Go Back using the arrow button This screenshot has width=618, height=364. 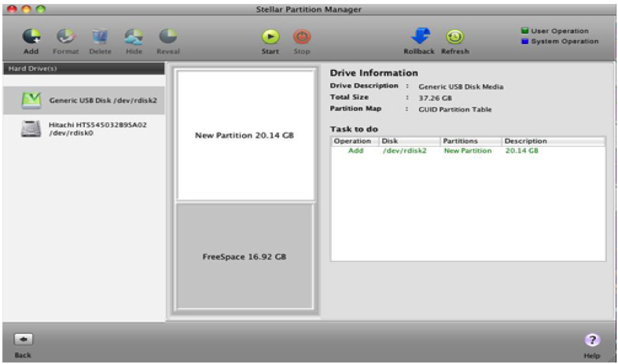point(24,339)
